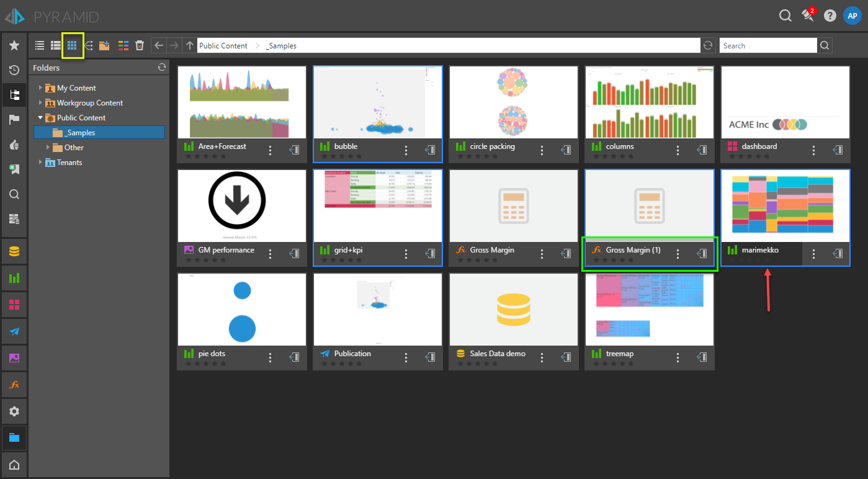Expand the My Content folder
This screenshot has height=479, width=868.
41,88
